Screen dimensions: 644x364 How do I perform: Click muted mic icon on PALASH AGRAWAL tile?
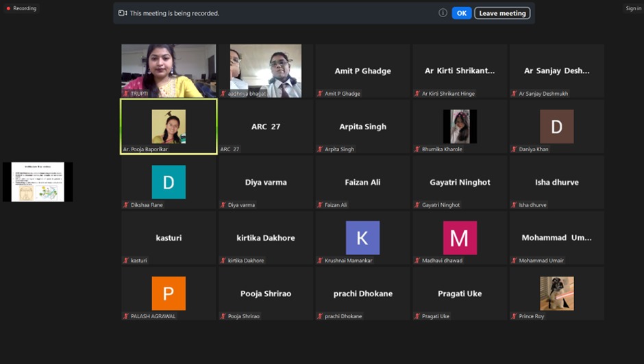[x=126, y=316]
